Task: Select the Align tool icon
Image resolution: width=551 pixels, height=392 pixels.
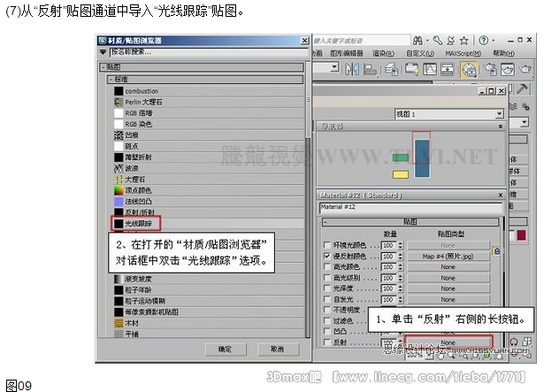Action: tap(370, 69)
